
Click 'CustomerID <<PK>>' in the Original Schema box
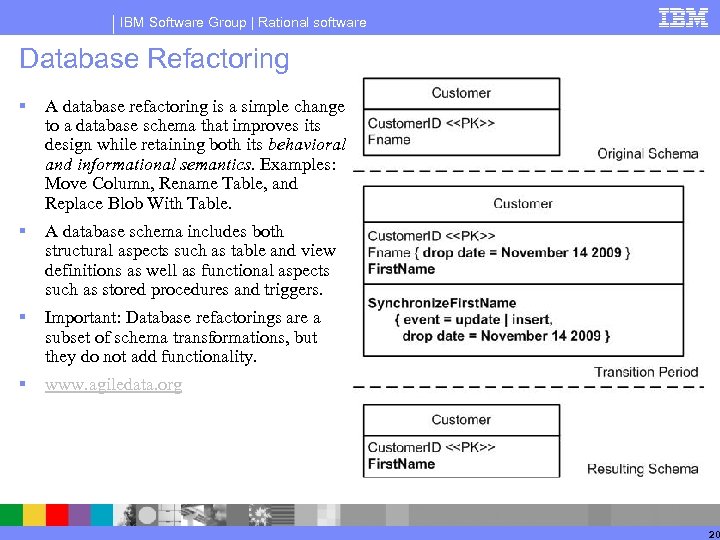431,123
